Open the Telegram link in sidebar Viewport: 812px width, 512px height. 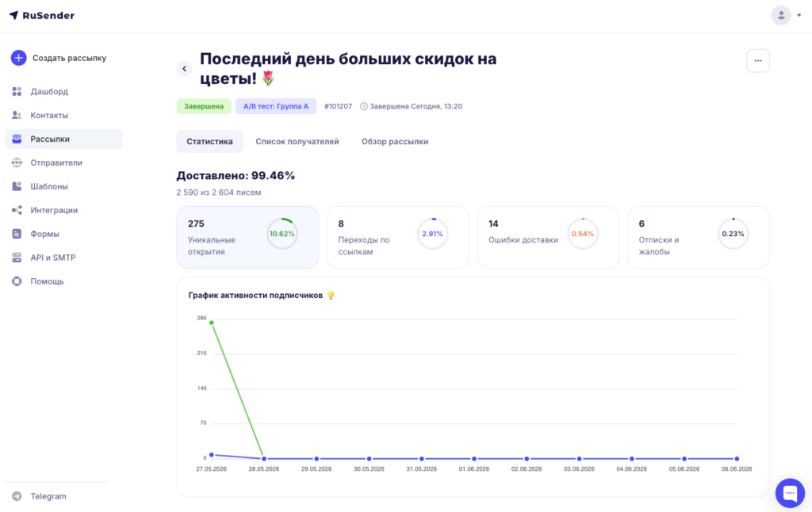tap(48, 496)
